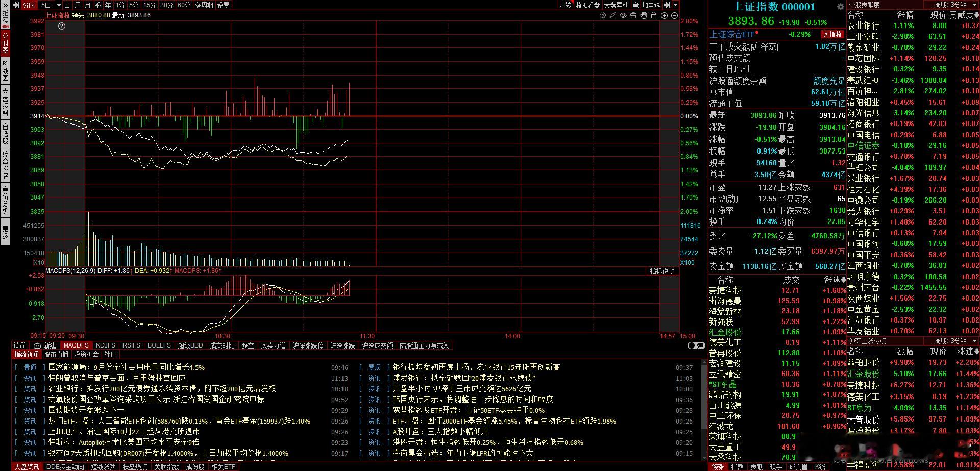Open the toolbox icon above chart
This screenshot has width=980, height=471.
tap(633, 16)
